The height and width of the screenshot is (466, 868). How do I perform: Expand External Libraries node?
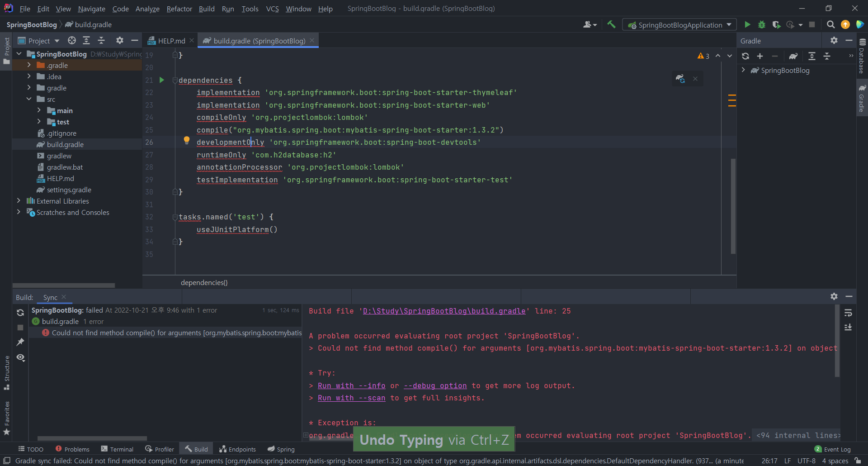click(19, 201)
